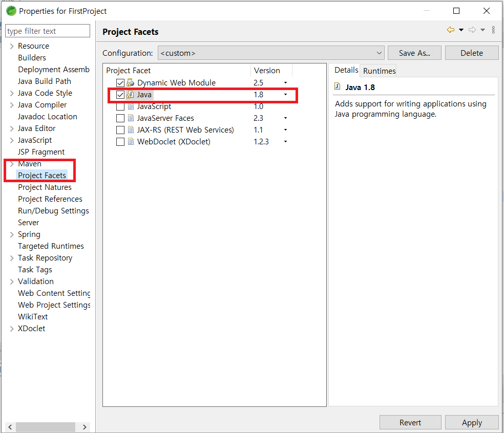Select Targeted Runtimes in the tree
The width and height of the screenshot is (504, 433).
[51, 246]
